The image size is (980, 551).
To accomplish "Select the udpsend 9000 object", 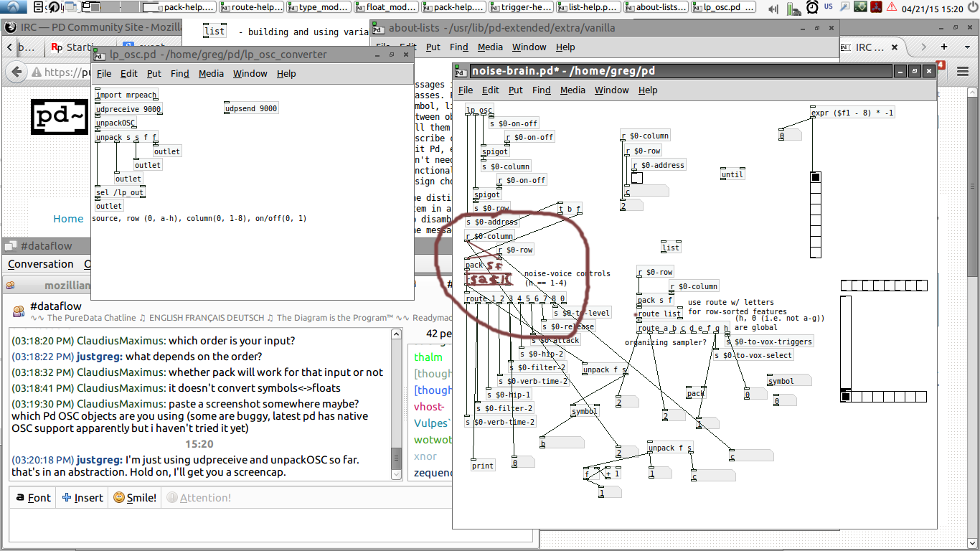I will tap(251, 109).
